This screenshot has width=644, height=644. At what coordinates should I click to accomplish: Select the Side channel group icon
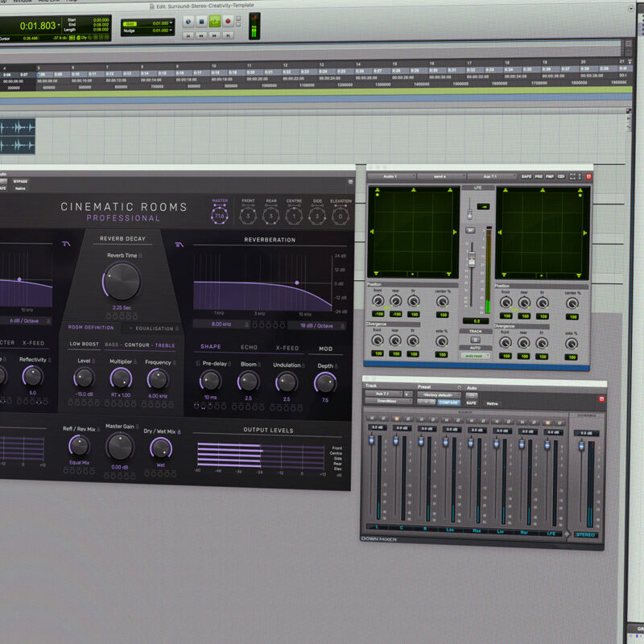317,216
